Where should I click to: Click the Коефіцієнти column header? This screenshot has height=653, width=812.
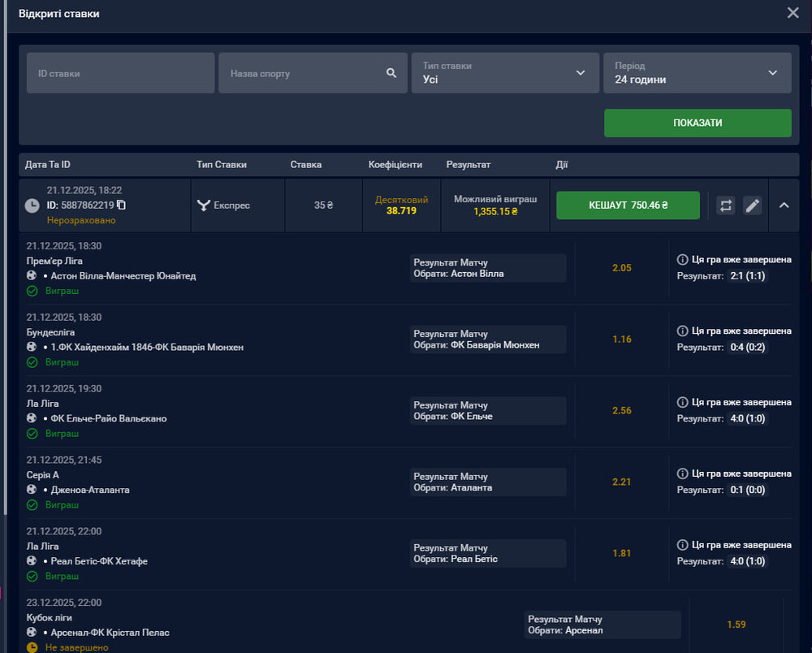click(395, 165)
